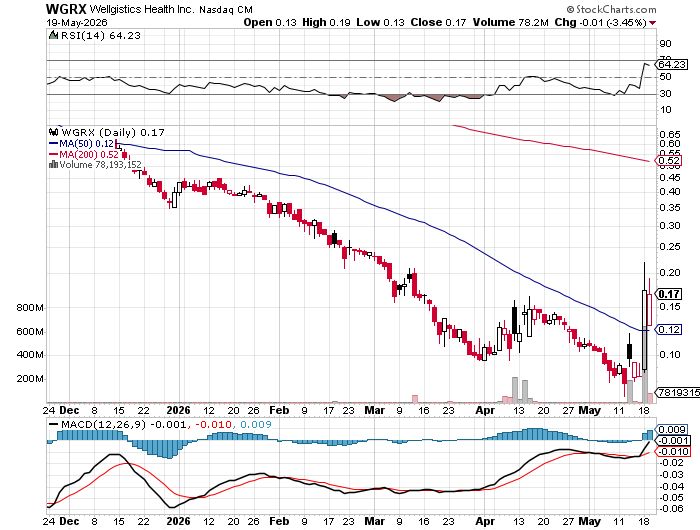Click the 200M volume axis label
This screenshot has width=700, height=530.
pos(30,379)
